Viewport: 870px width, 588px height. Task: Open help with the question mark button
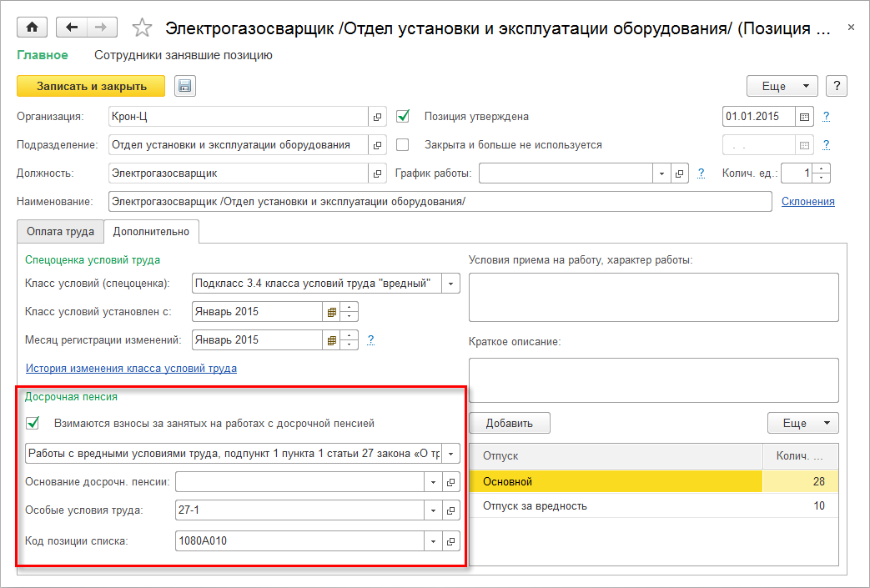click(x=836, y=86)
